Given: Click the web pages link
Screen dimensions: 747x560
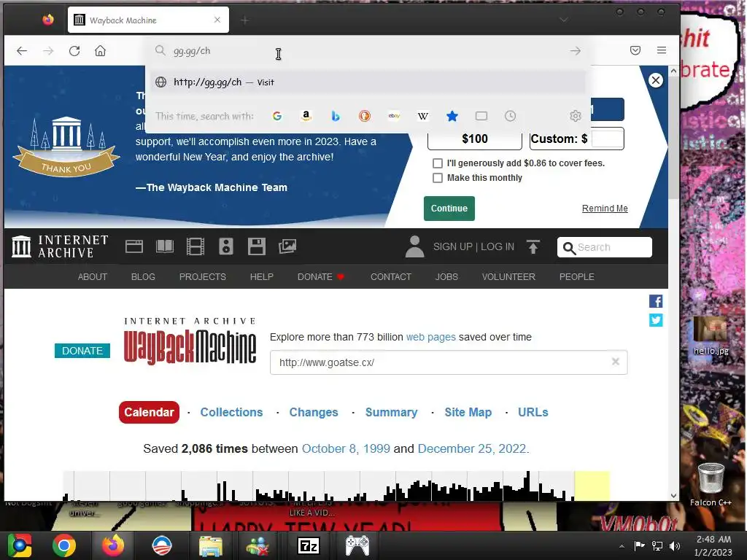Looking at the screenshot, I should click(430, 337).
